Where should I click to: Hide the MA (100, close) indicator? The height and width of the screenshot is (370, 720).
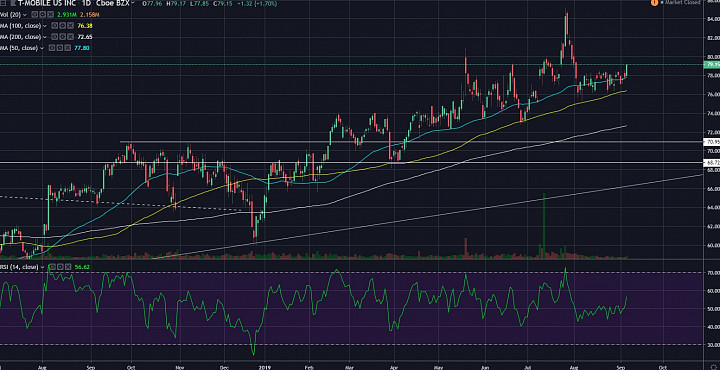55,26
